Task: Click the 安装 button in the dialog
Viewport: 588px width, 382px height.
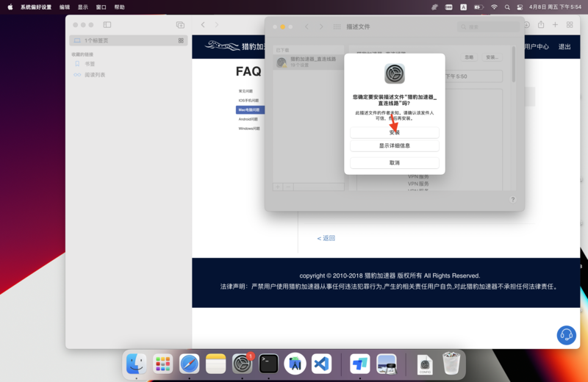Action: (x=394, y=132)
